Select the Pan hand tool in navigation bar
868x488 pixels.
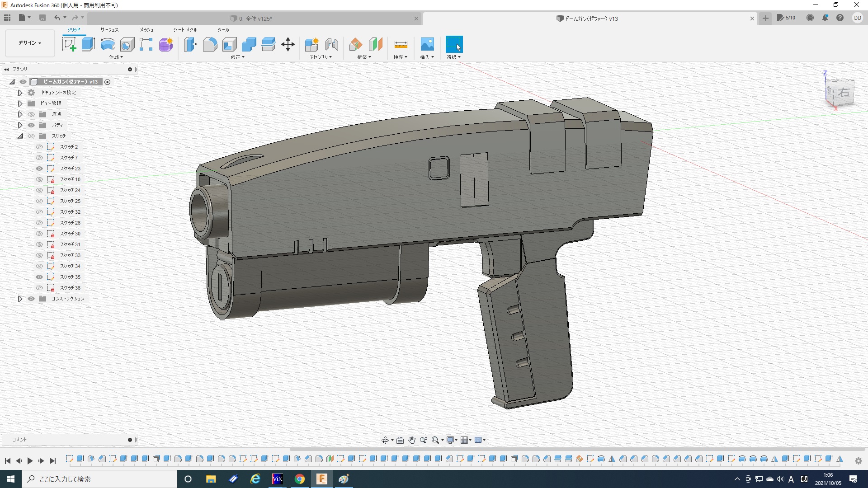click(411, 440)
